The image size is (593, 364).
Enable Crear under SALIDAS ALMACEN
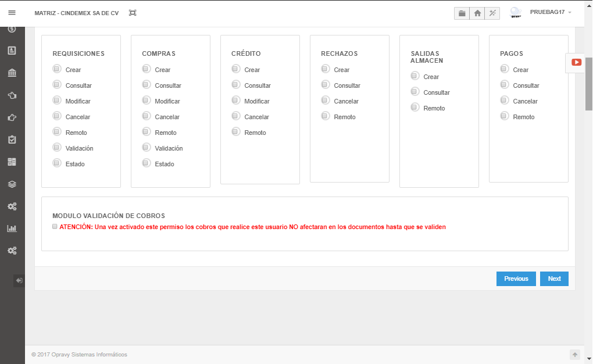415,76
